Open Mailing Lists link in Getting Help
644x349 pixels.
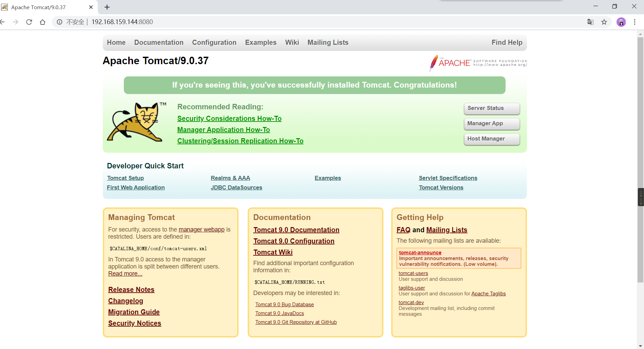[447, 230]
